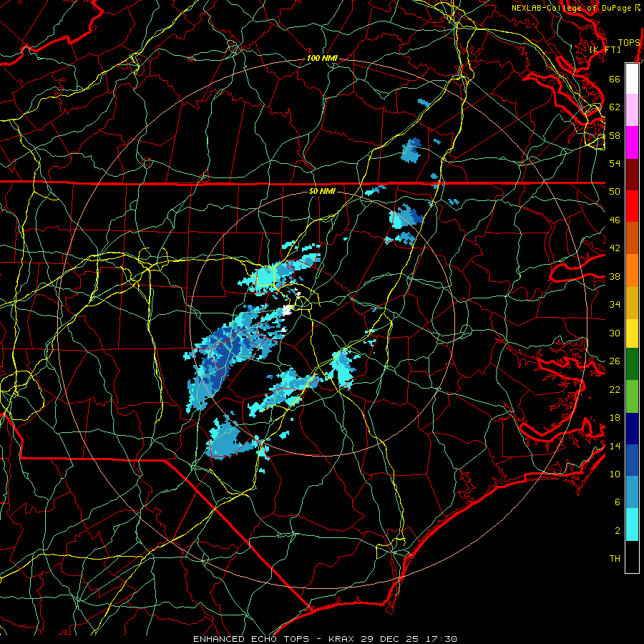
Task: Click the legend value 2
Action: click(x=618, y=531)
